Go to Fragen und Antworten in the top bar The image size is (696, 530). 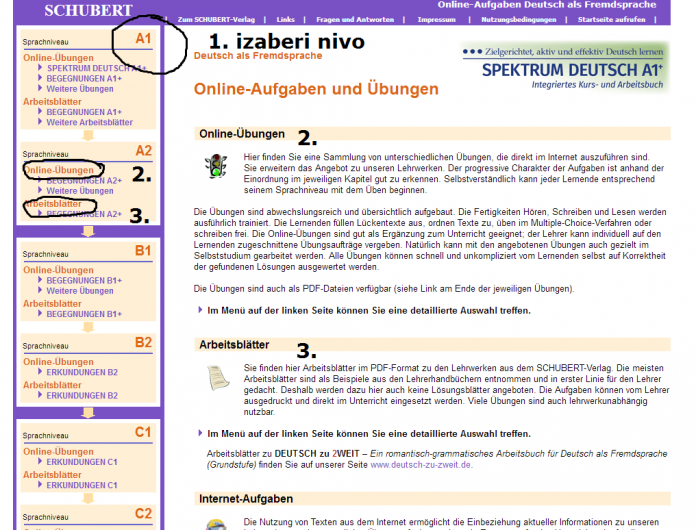355,19
